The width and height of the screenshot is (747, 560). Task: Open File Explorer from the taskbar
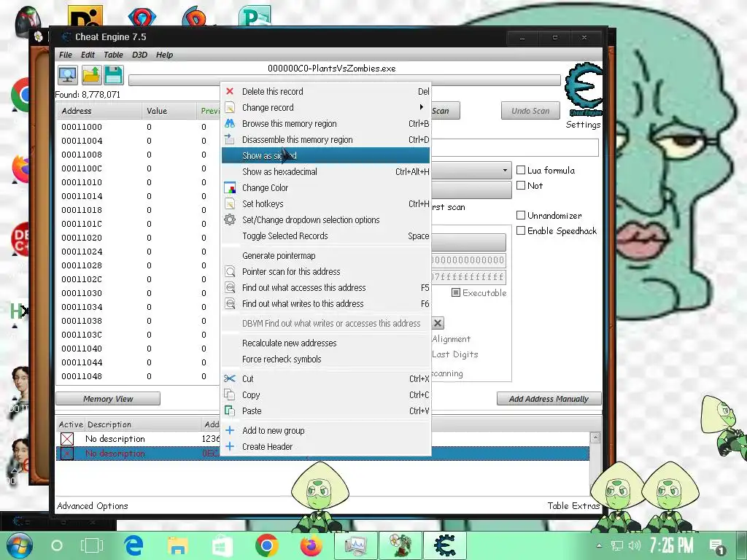click(178, 545)
